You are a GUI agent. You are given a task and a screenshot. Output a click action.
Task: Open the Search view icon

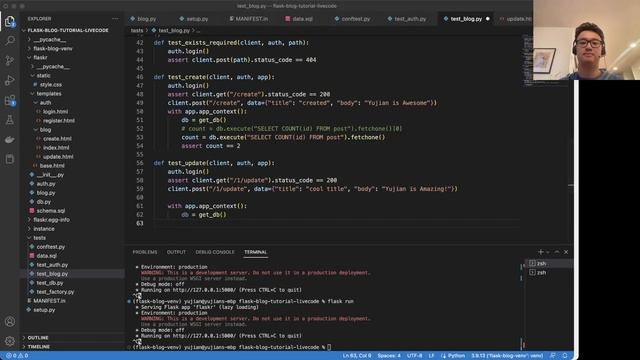(x=10, y=40)
